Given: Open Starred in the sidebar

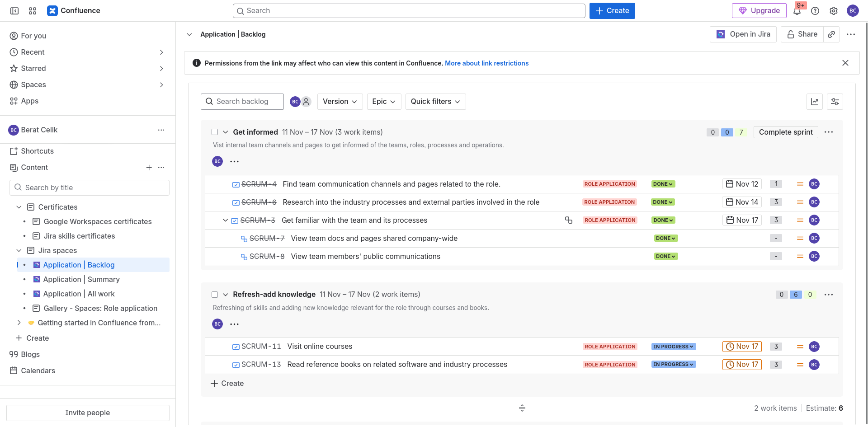Looking at the screenshot, I should pyautogui.click(x=33, y=68).
